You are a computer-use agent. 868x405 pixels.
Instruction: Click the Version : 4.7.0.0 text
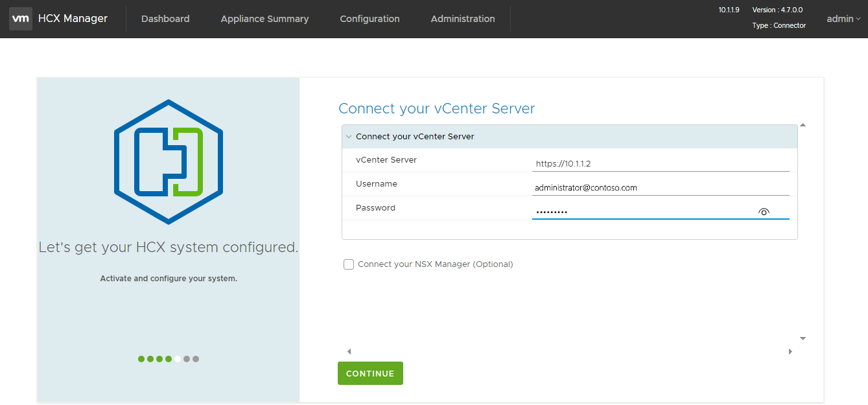pos(777,10)
